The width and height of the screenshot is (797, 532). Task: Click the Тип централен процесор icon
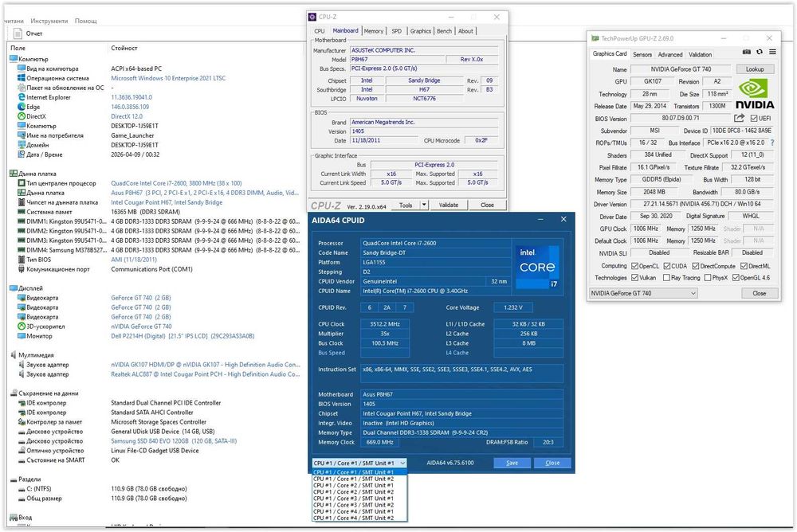click(x=22, y=183)
